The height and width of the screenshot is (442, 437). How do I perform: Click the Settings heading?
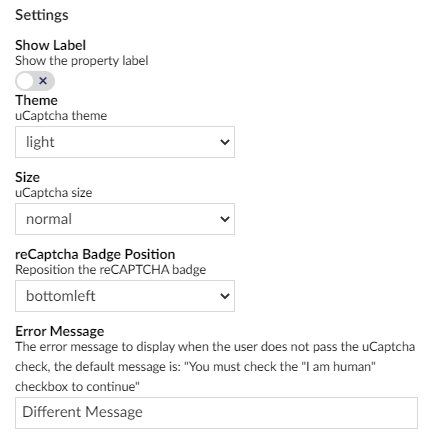42,15
